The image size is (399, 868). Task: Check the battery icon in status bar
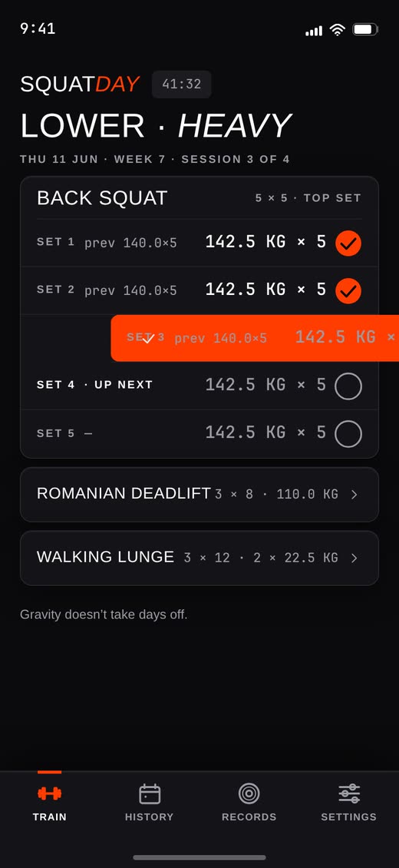click(x=365, y=29)
